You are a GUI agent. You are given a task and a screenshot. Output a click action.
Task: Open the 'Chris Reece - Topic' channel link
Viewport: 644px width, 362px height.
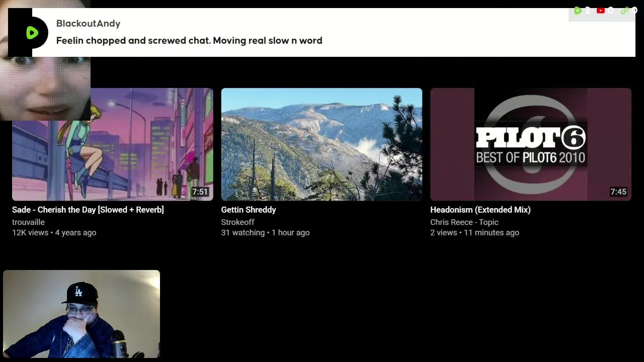(x=464, y=222)
